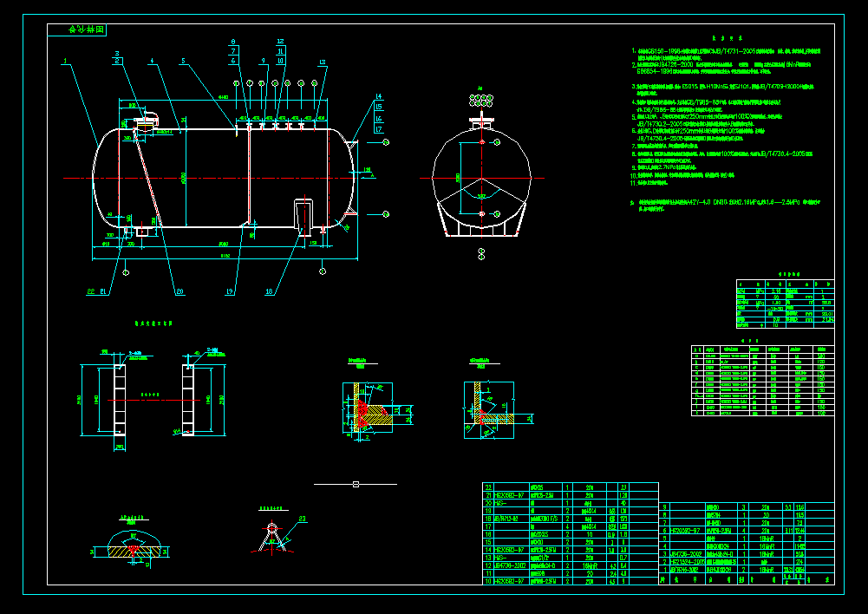Viewport: 868px width, 614px height.
Task: Select technical note 1 citing GB150-1998
Action: click(x=727, y=55)
